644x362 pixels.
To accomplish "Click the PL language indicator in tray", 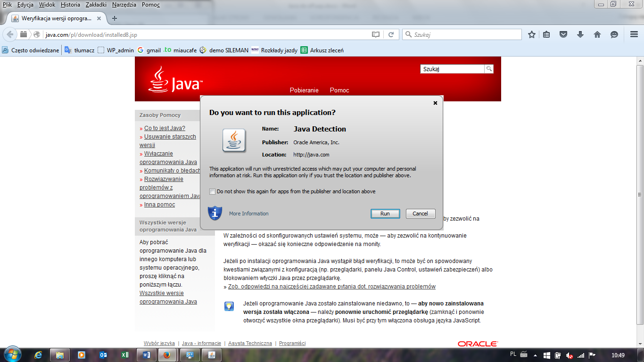I will point(513,354).
